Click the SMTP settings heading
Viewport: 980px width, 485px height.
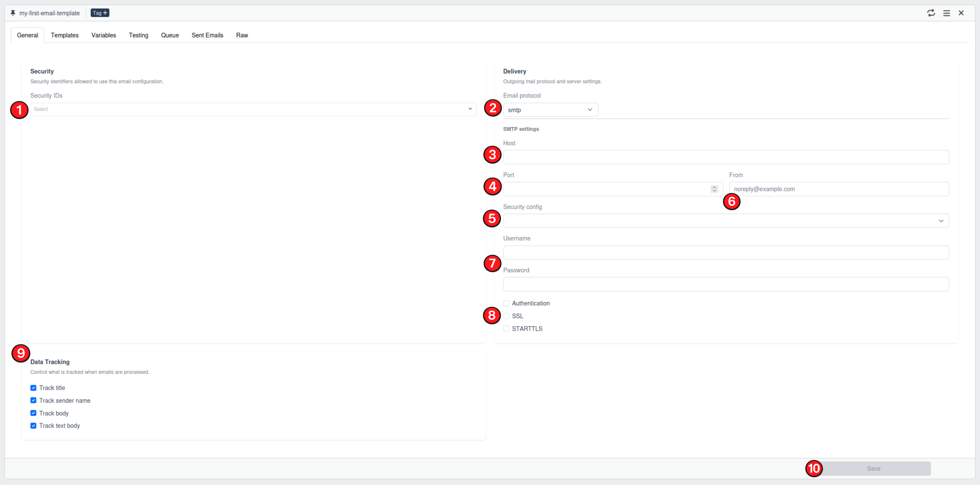[x=521, y=129]
